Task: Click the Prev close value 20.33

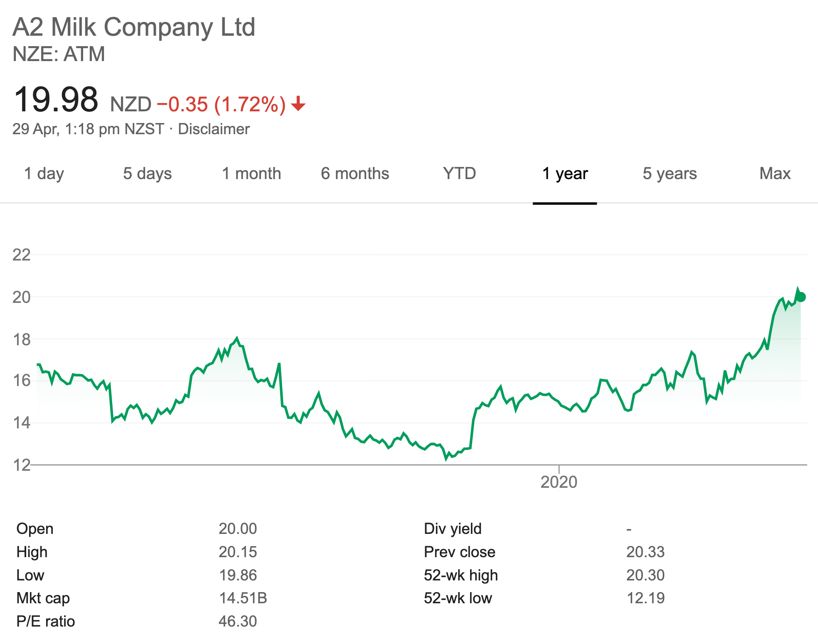Action: 645,552
